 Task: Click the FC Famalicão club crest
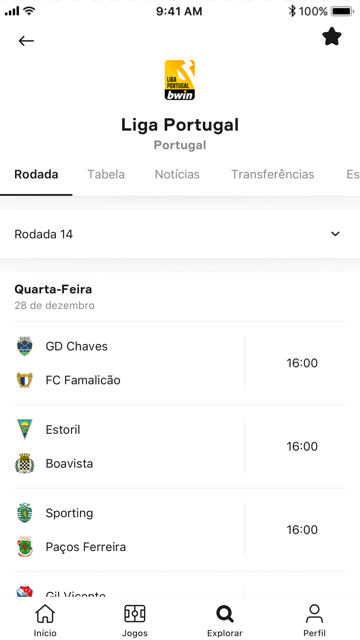click(24, 380)
